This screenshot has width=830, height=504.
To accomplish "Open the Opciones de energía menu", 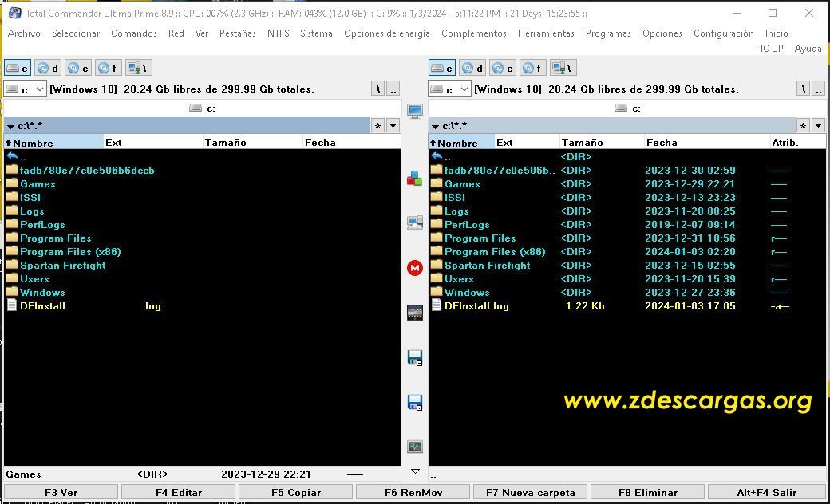I will pos(387,33).
